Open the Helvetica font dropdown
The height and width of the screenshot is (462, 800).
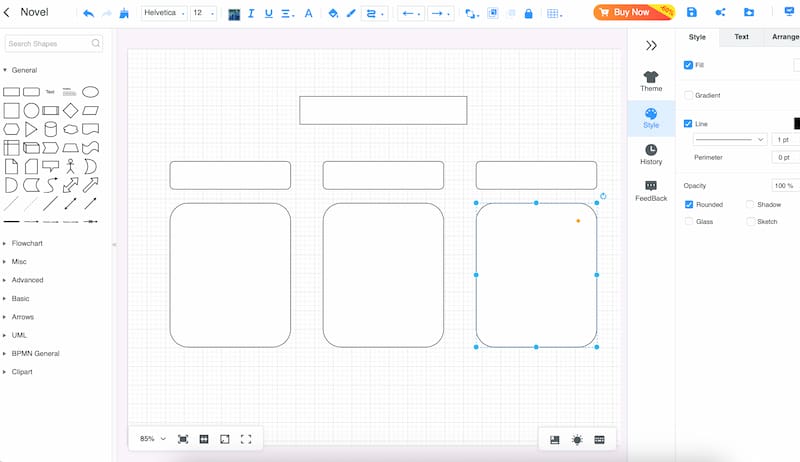[164, 13]
